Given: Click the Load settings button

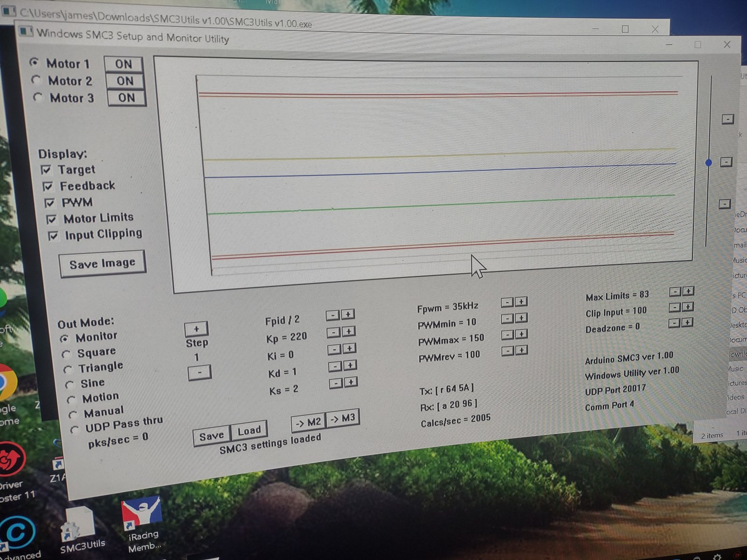Looking at the screenshot, I should (x=249, y=430).
